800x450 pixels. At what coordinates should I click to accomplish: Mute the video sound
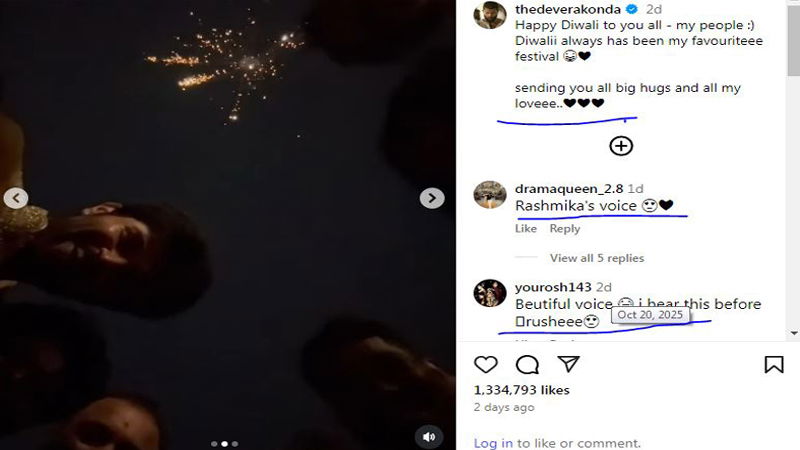click(x=429, y=437)
